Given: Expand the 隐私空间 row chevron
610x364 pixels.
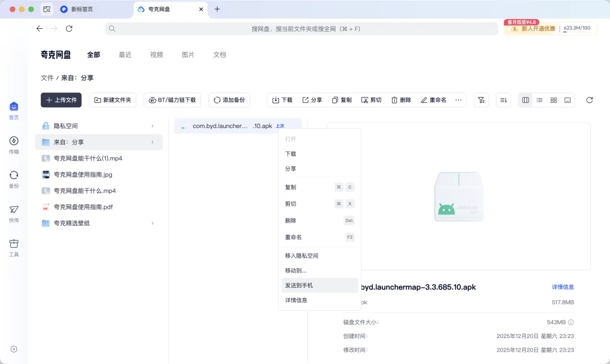Looking at the screenshot, I should (152, 126).
